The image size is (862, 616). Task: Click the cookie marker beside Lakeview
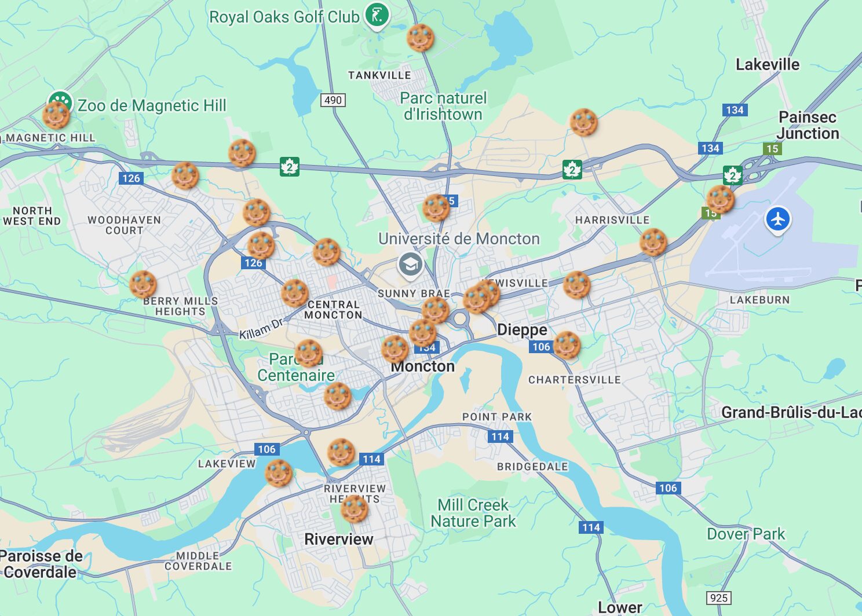pyautogui.click(x=279, y=473)
